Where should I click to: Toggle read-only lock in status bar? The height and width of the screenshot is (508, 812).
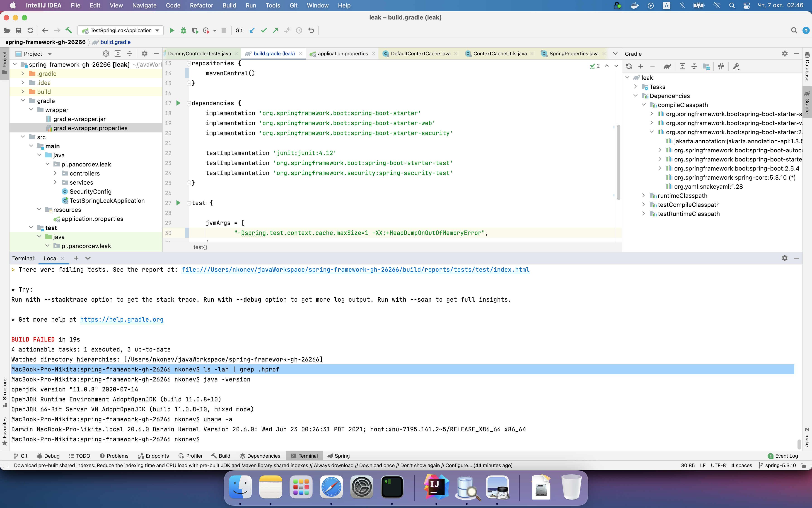pos(803,465)
